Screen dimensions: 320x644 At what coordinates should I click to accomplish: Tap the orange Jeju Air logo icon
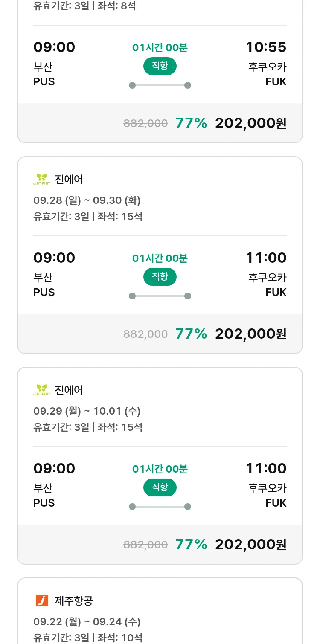42,600
